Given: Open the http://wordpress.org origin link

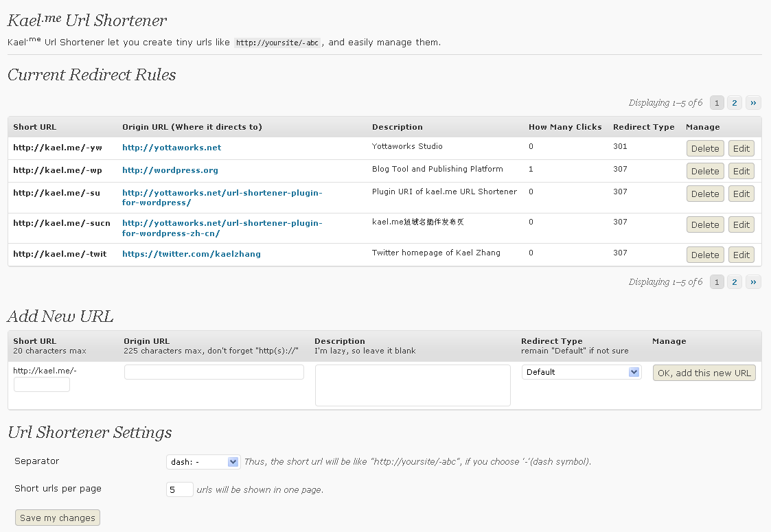Looking at the screenshot, I should tap(170, 170).
